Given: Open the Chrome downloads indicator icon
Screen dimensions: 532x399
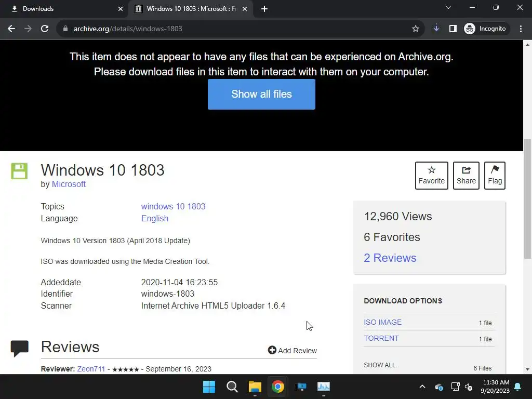Looking at the screenshot, I should (x=436, y=29).
